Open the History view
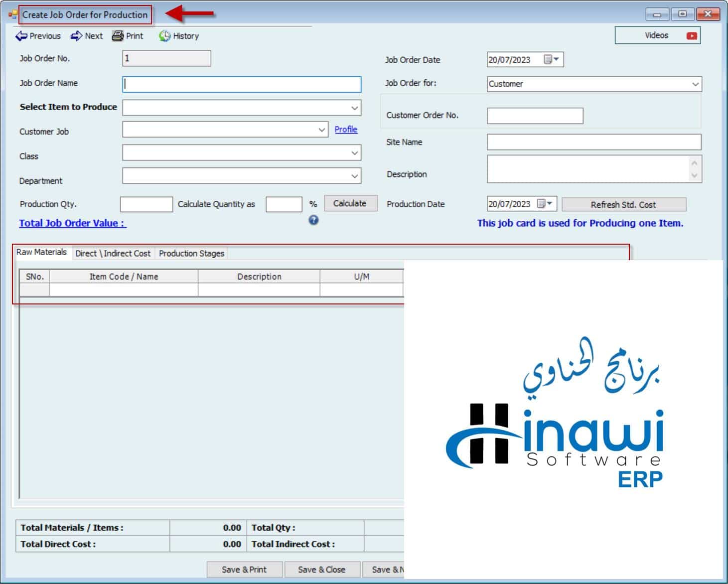The width and height of the screenshot is (728, 584). click(x=179, y=36)
